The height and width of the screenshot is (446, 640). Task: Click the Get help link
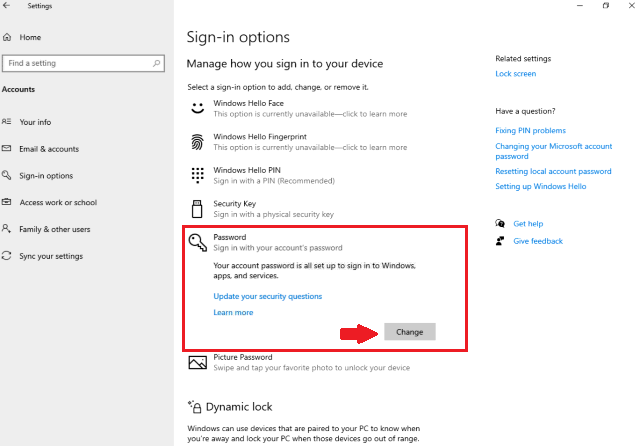[528, 224]
